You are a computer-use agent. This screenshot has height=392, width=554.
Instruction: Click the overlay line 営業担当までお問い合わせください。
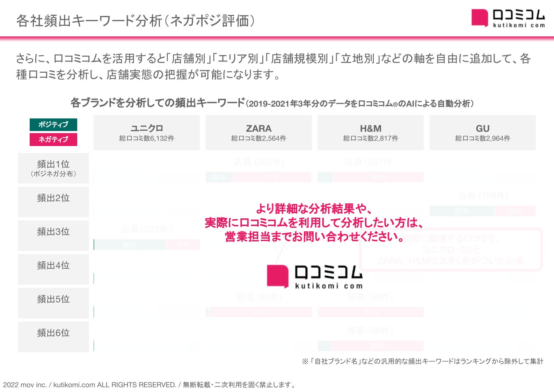point(314,237)
